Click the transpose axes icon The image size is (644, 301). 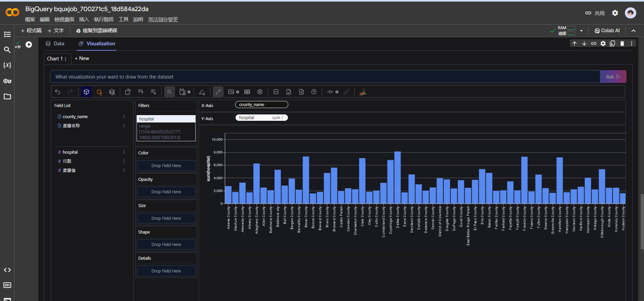[128, 92]
